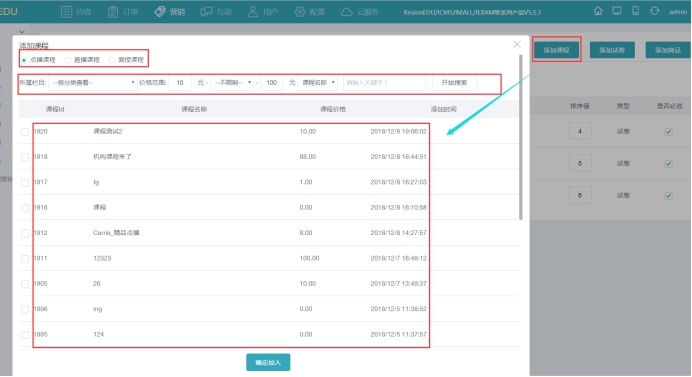Click the price 100.00 in row 1911
This screenshot has width=692, height=377.
[309, 258]
